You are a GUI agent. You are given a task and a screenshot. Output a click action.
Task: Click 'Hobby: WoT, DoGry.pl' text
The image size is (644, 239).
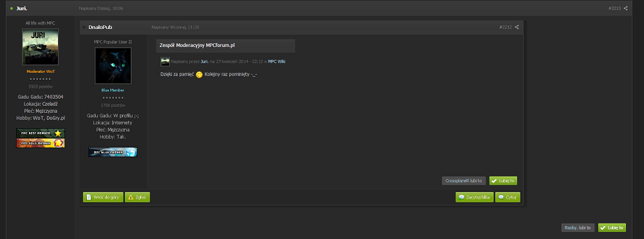pos(41,118)
